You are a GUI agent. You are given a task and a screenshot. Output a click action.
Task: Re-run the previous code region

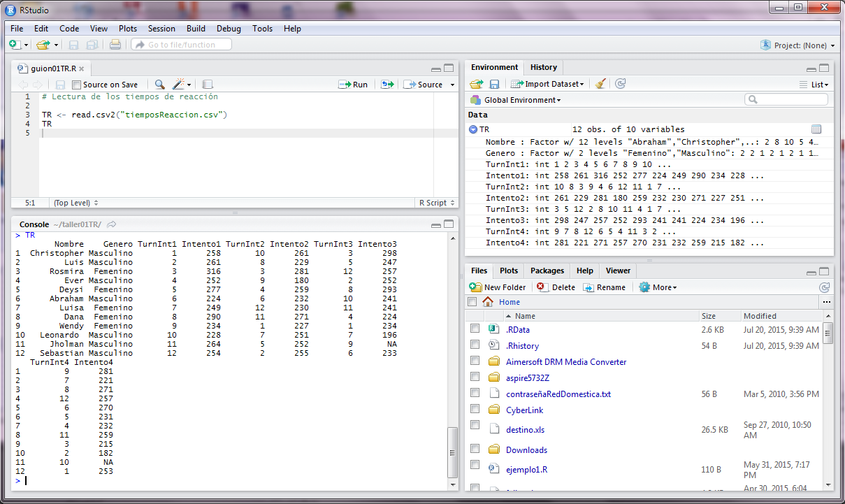[387, 85]
